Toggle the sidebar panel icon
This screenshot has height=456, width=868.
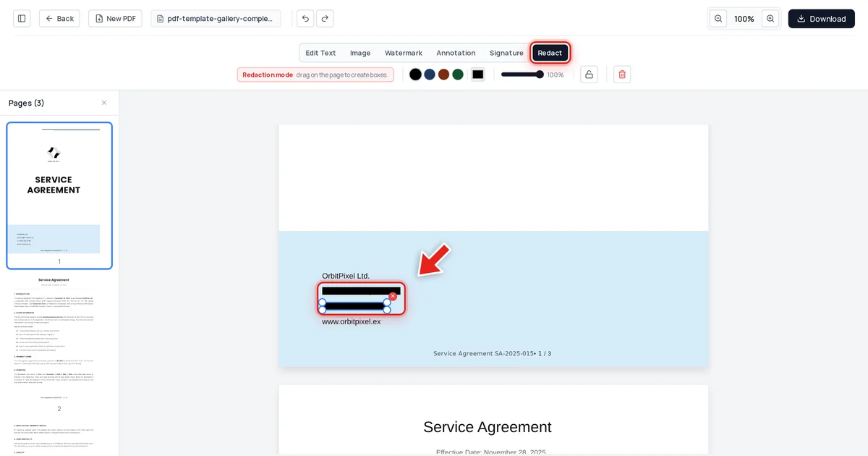point(22,19)
